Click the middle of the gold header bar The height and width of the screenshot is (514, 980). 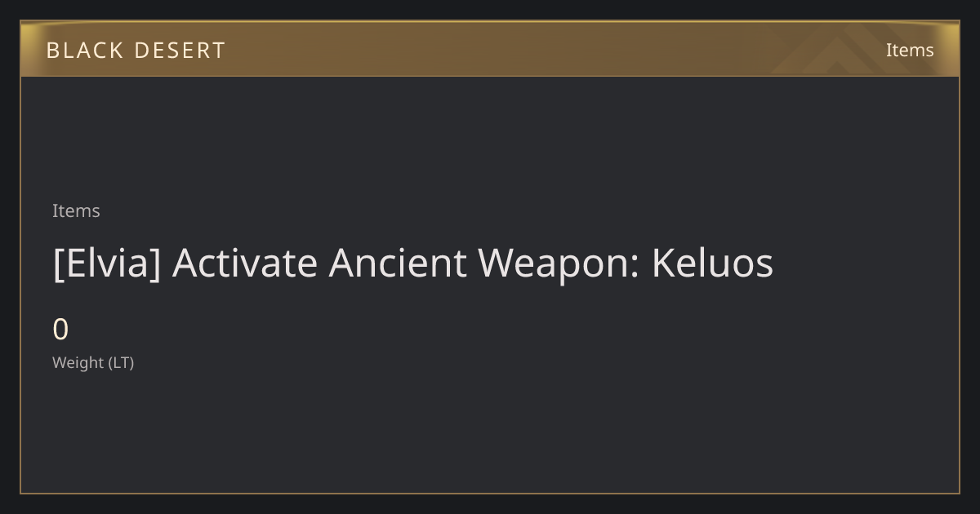point(490,49)
